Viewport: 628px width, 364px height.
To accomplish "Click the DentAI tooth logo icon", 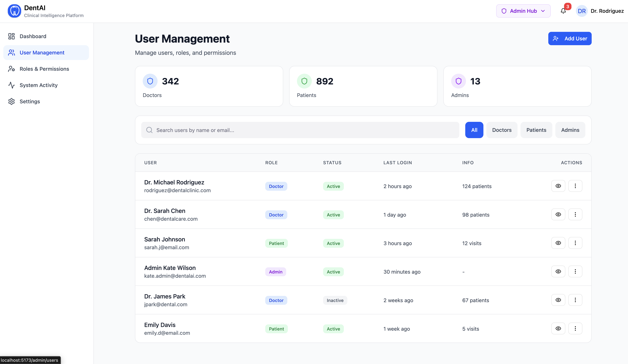I will [14, 11].
